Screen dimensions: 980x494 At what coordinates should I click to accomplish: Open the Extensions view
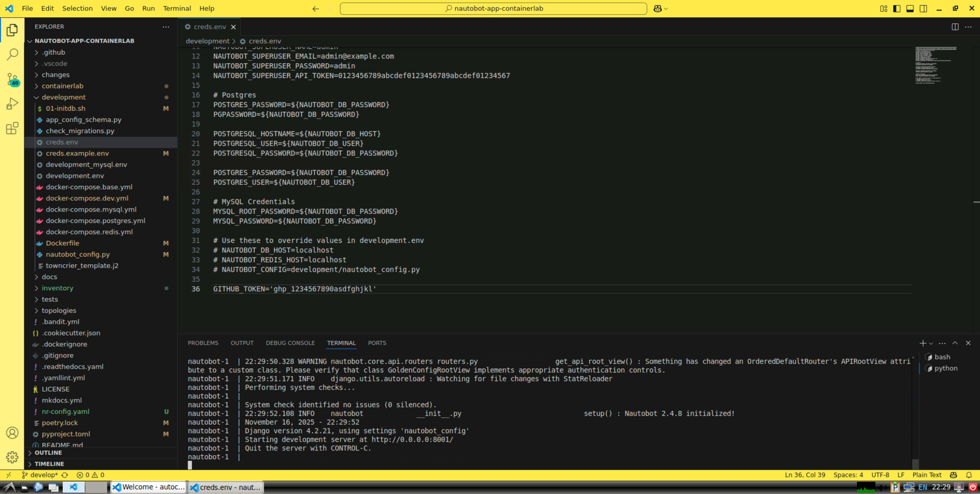click(x=12, y=129)
